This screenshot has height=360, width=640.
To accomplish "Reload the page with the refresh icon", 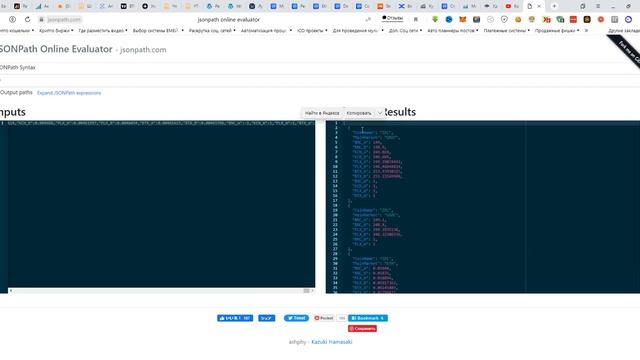I will pyautogui.click(x=27, y=19).
